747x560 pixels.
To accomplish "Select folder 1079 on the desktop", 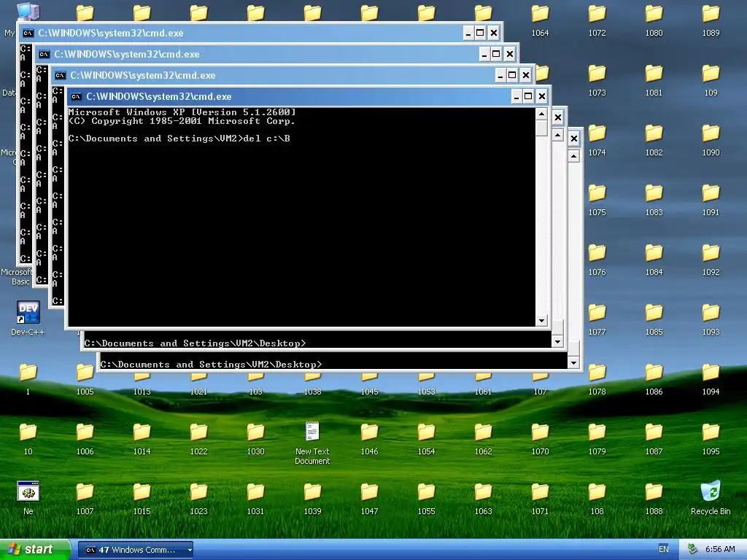I will pyautogui.click(x=597, y=439).
